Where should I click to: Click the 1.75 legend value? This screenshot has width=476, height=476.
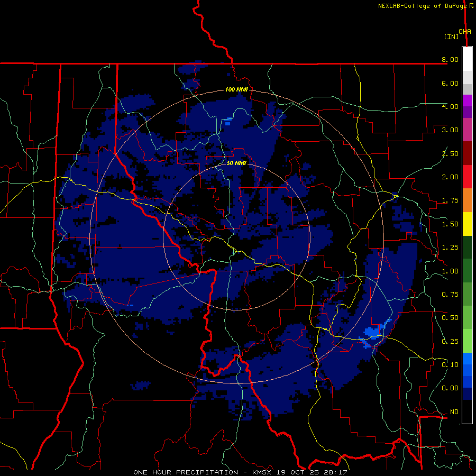coord(450,200)
